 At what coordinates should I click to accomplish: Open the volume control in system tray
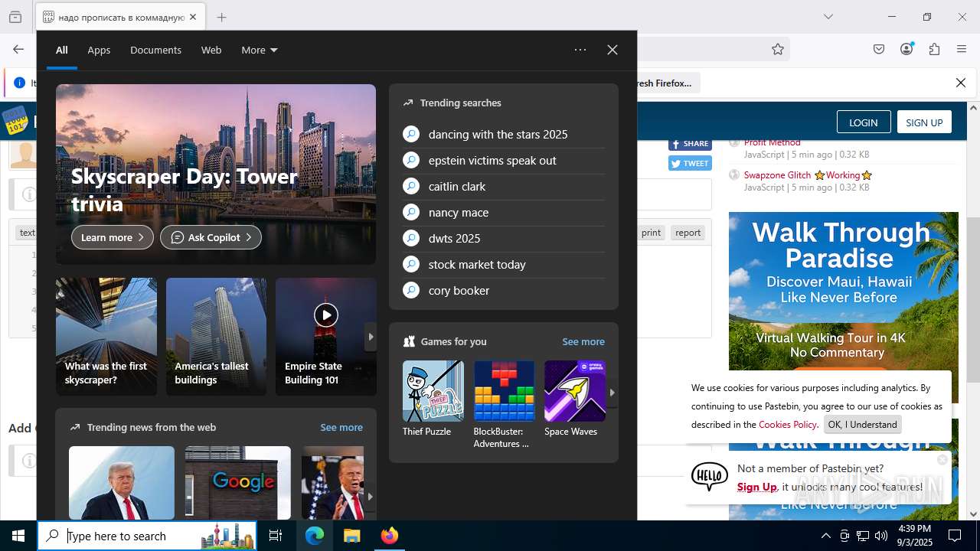[x=881, y=536]
